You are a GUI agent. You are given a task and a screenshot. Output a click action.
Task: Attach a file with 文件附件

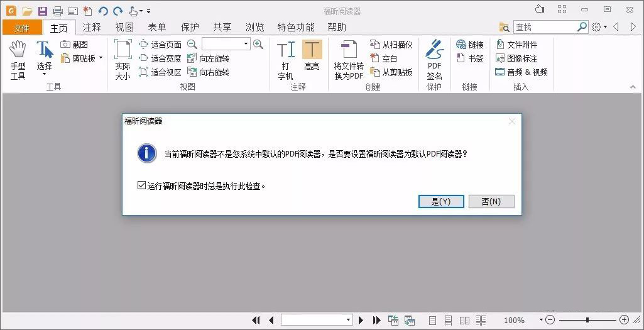coord(516,45)
